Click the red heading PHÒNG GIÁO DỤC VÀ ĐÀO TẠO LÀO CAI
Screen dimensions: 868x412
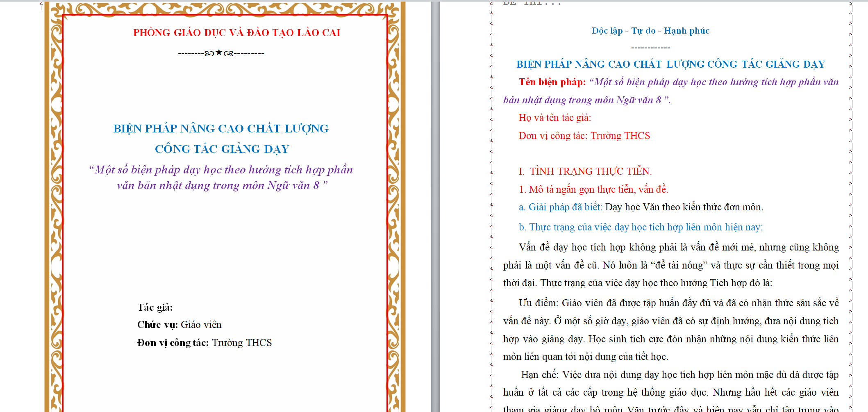point(236,33)
